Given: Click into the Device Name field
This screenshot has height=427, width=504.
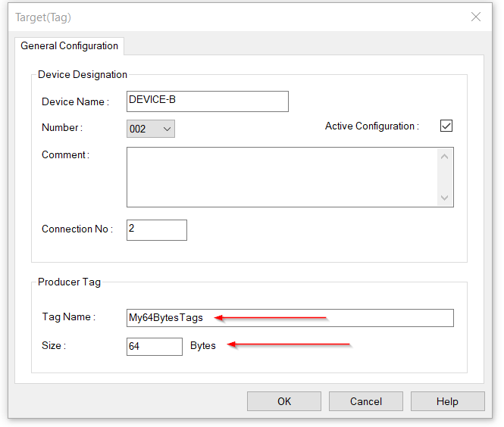Looking at the screenshot, I should click(x=208, y=101).
